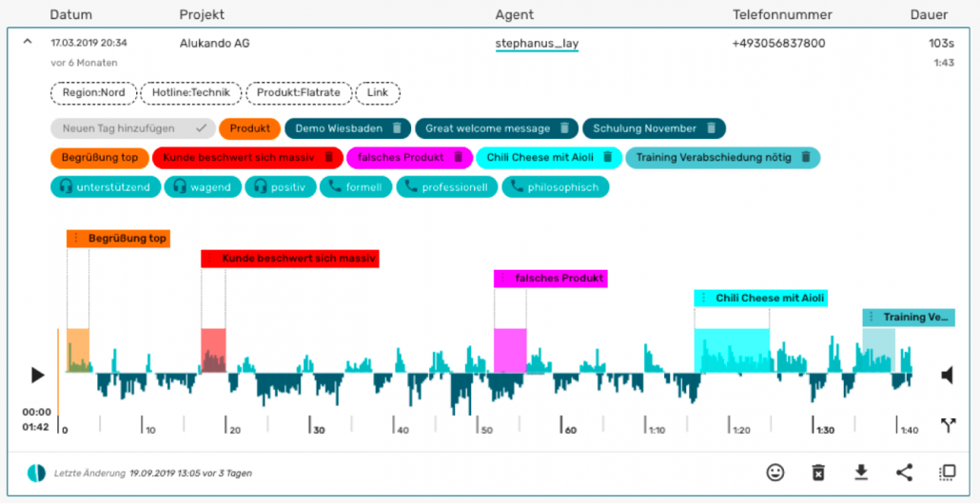Screen dimensions: 980x504
Task: Confirm new tag with the checkmark icon
Action: point(201,128)
